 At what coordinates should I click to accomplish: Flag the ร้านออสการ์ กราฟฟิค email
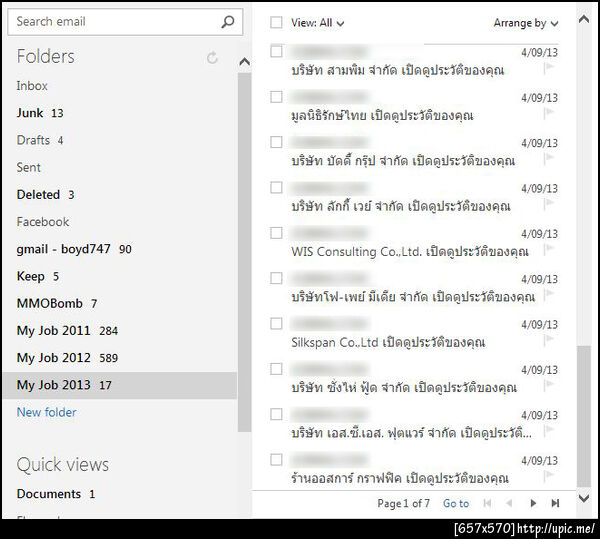tap(549, 475)
